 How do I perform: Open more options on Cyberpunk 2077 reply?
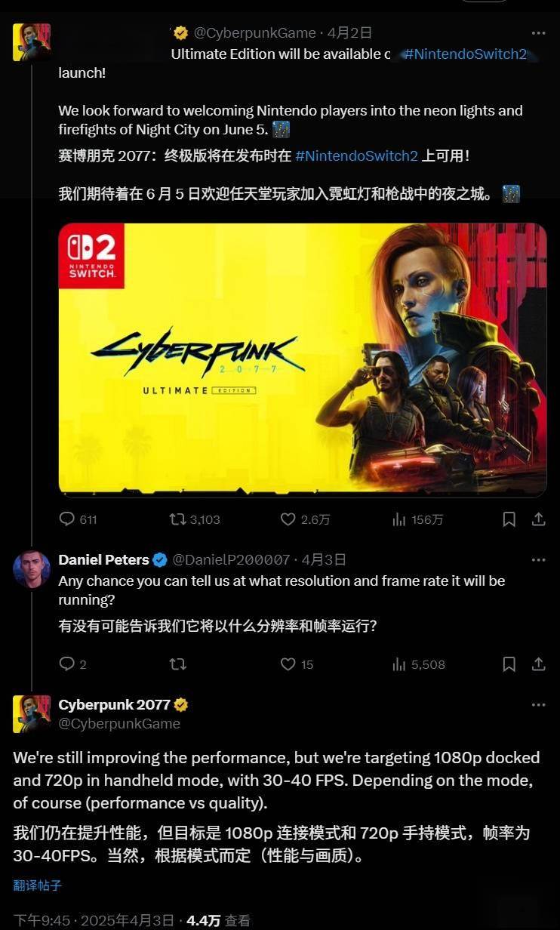coord(538,705)
